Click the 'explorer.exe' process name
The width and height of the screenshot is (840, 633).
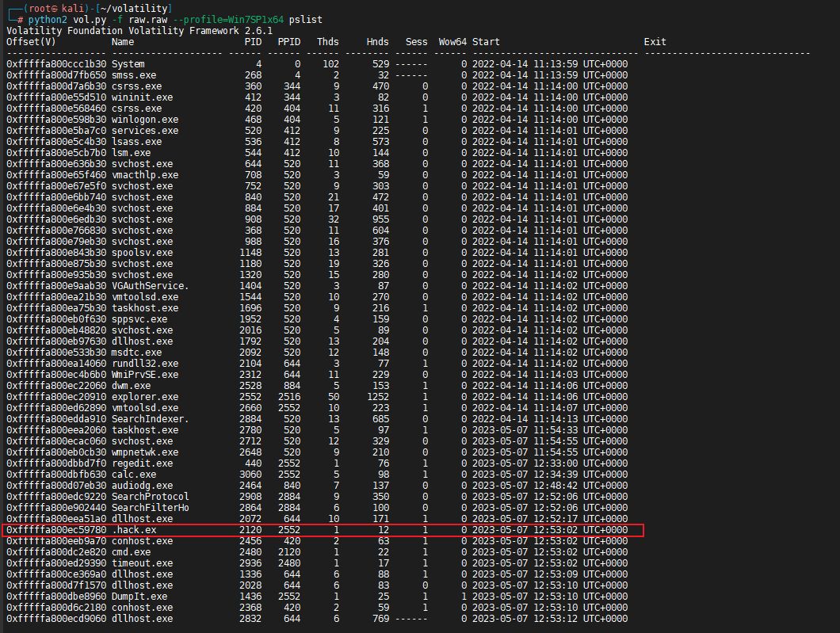[145, 397]
